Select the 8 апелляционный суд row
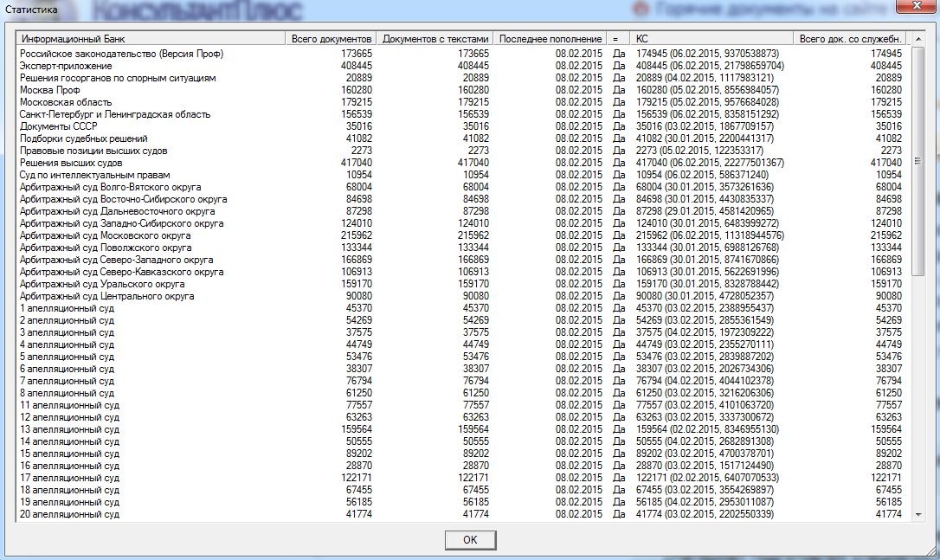The width and height of the screenshot is (940, 560). point(461,392)
